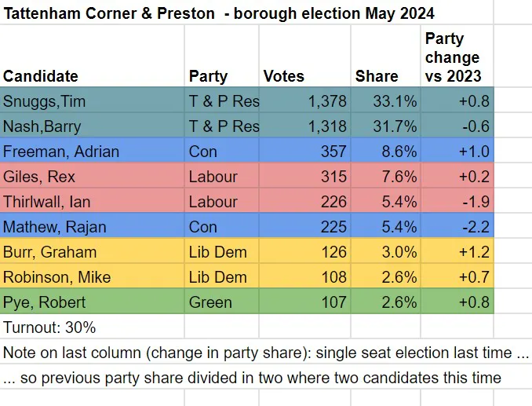Click the 'Share' column header
This screenshot has height=406, width=532.
click(x=377, y=76)
